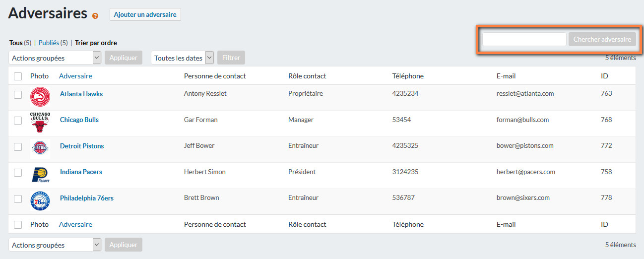The width and height of the screenshot is (644, 259).
Task: Check the select-all box in the table header
Action: tap(18, 76)
